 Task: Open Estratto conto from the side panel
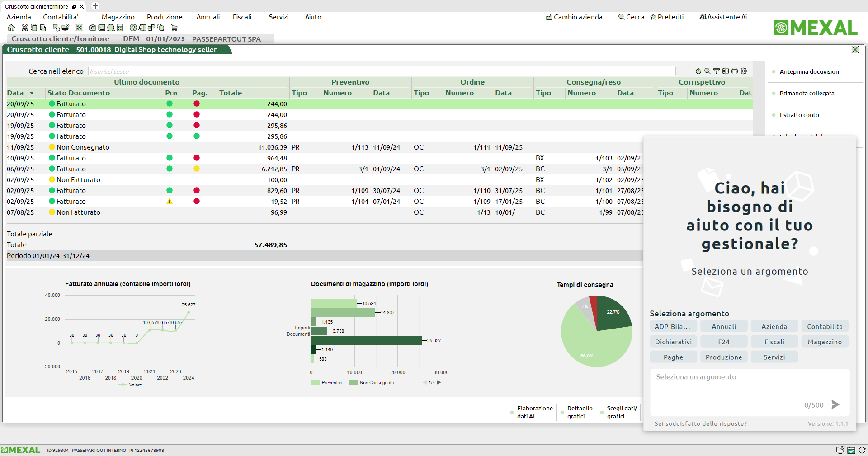click(799, 115)
